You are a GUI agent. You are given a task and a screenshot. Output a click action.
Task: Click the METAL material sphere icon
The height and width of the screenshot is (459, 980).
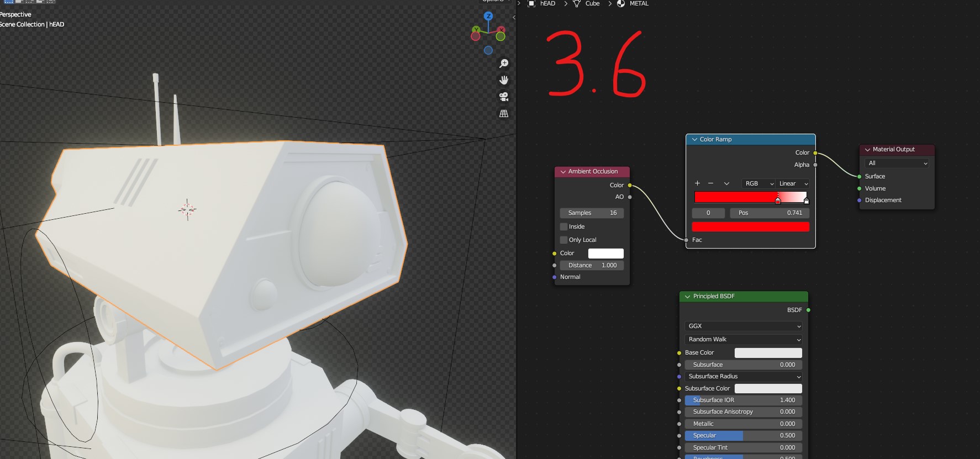(x=621, y=3)
